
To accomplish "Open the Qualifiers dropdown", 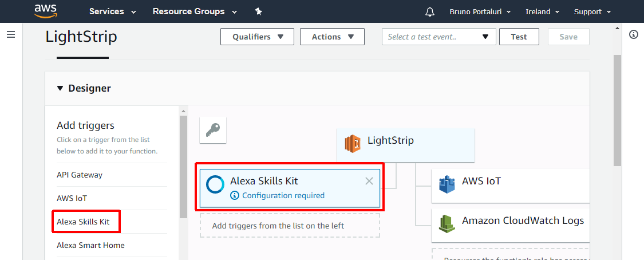I will click(x=257, y=37).
